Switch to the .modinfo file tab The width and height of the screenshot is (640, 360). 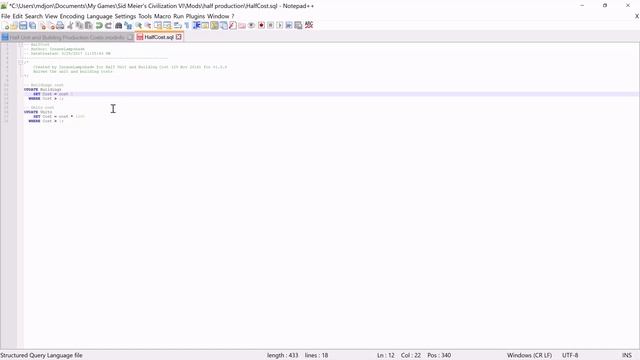click(67, 37)
